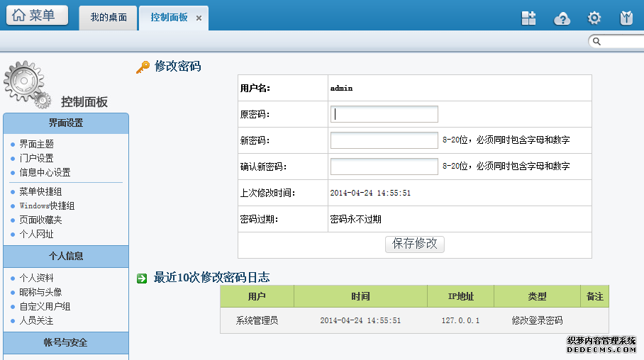
Task: Expand the 帐号与安全 section header
Action: 66,343
